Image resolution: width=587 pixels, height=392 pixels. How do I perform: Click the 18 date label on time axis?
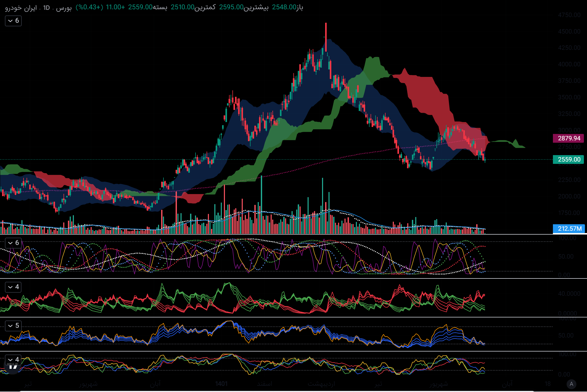547,384
